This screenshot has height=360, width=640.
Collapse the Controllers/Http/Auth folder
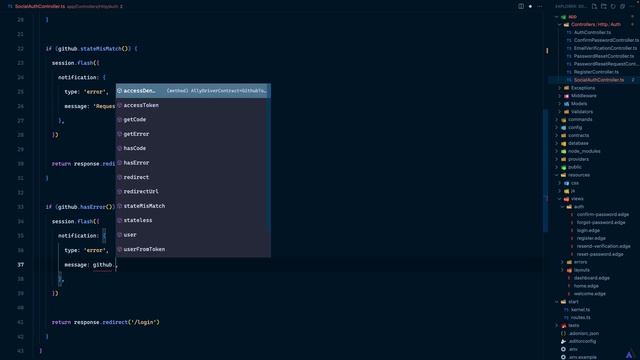[559, 24]
